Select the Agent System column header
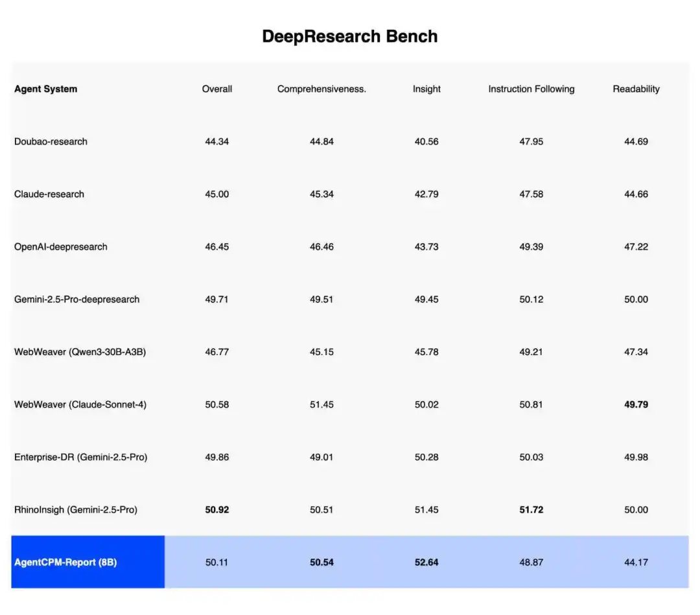700x615 pixels. point(45,89)
